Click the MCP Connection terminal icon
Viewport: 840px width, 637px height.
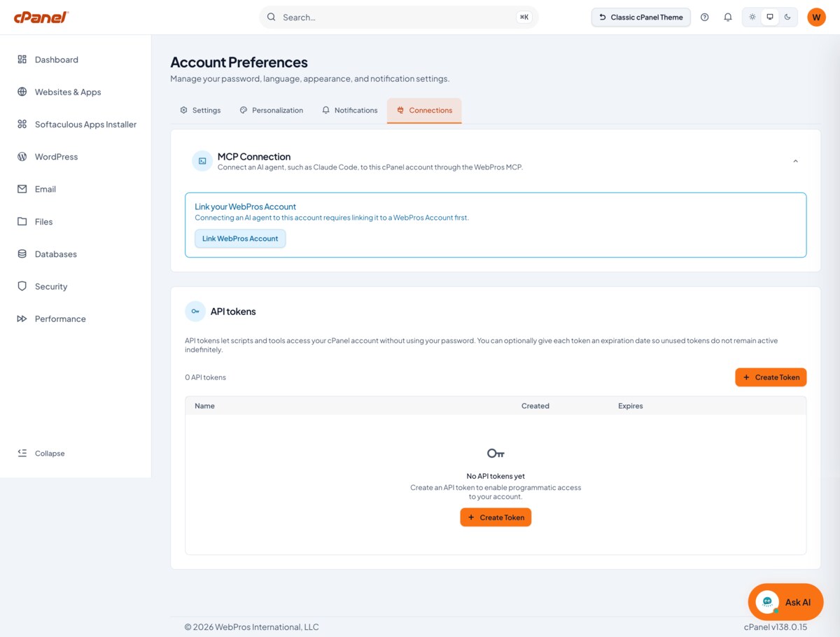pyautogui.click(x=202, y=161)
